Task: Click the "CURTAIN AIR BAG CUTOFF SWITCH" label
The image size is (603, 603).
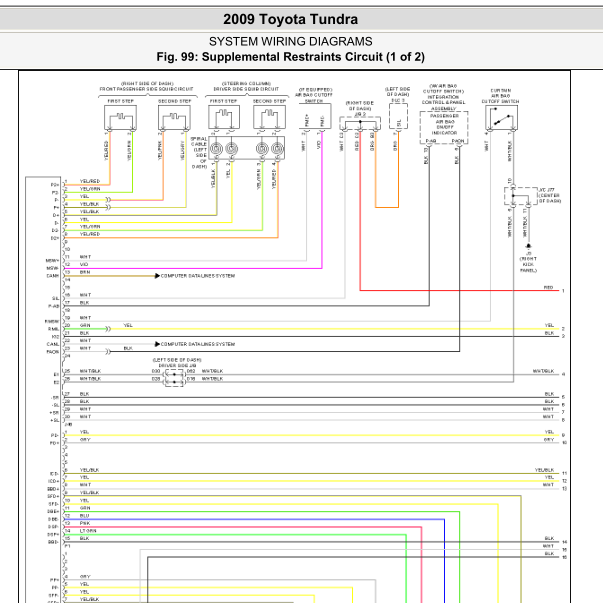Action: 500,96
